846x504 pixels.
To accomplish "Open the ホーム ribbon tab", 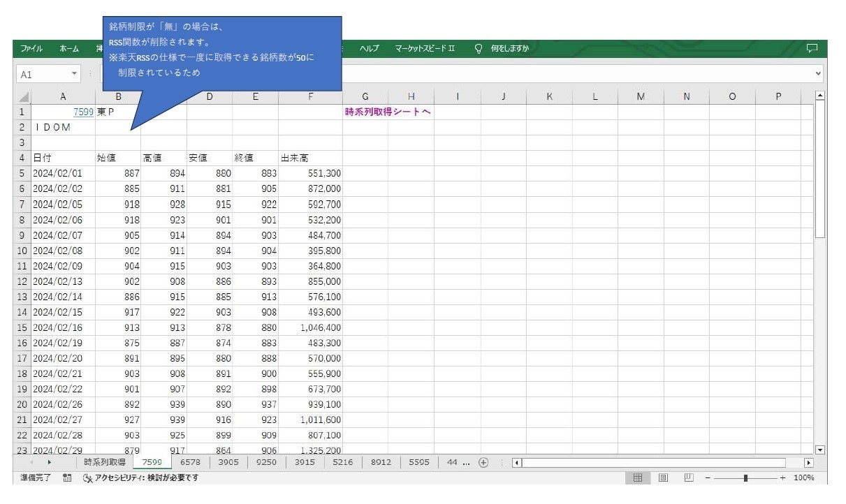I will [x=69, y=48].
